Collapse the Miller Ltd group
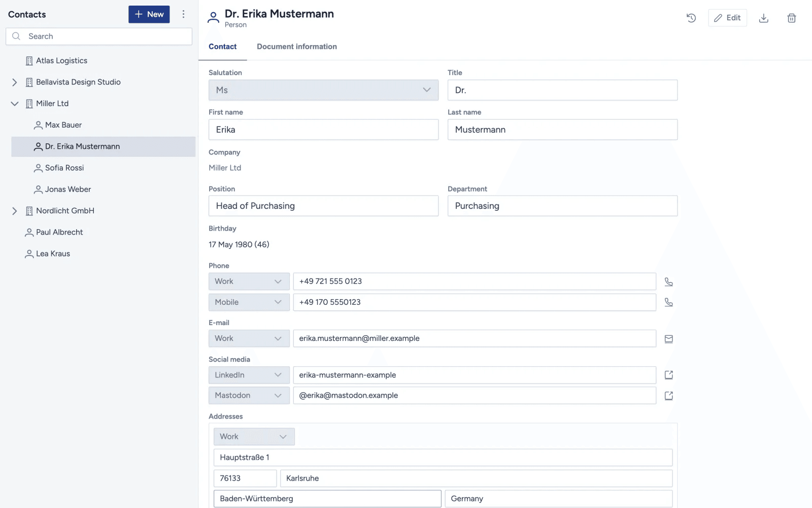Image resolution: width=812 pixels, height=508 pixels. pyautogui.click(x=15, y=104)
